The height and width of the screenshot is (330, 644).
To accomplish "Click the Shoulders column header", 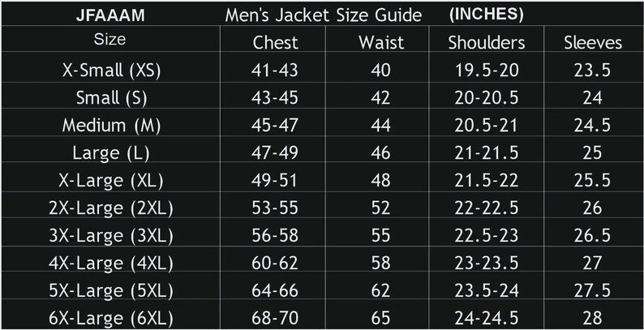I will [487, 43].
